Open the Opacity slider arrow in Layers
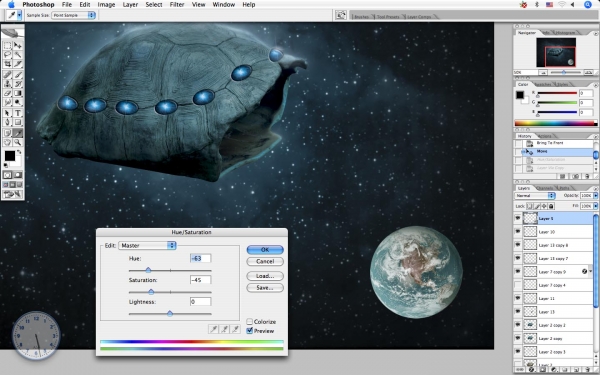This screenshot has width=600, height=375. pyautogui.click(x=595, y=196)
